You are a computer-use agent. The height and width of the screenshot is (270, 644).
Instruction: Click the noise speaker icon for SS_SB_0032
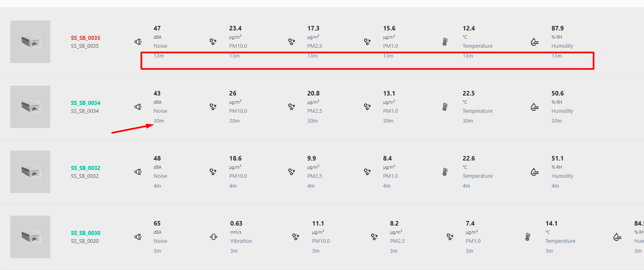(138, 172)
